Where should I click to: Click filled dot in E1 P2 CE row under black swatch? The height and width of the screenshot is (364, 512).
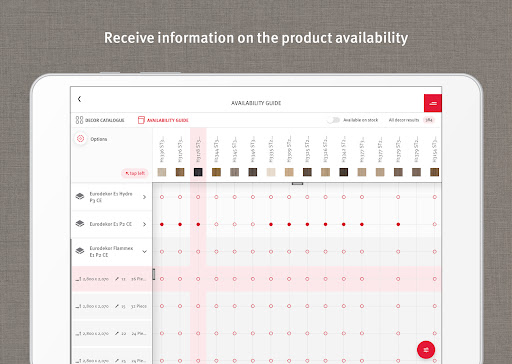(198, 224)
